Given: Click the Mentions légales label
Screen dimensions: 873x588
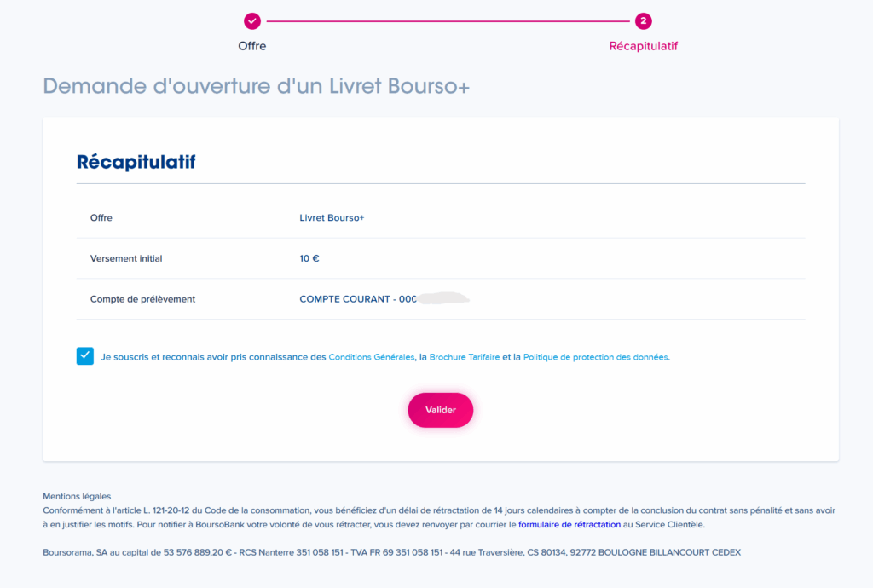Looking at the screenshot, I should click(76, 495).
